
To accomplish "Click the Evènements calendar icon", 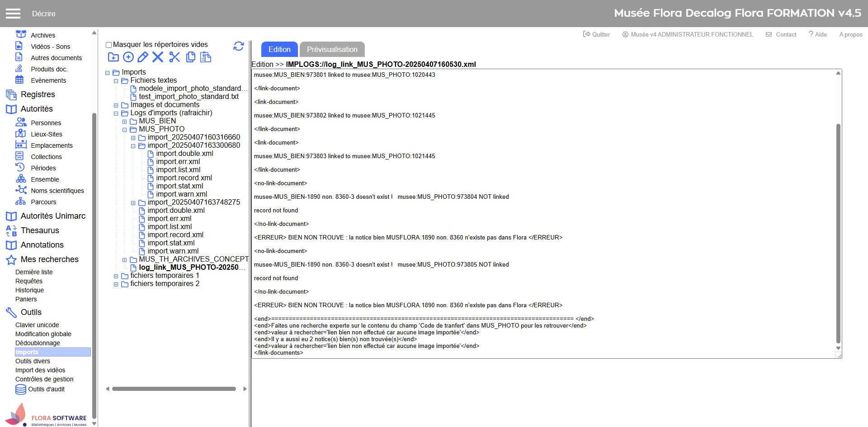I will tap(19, 80).
